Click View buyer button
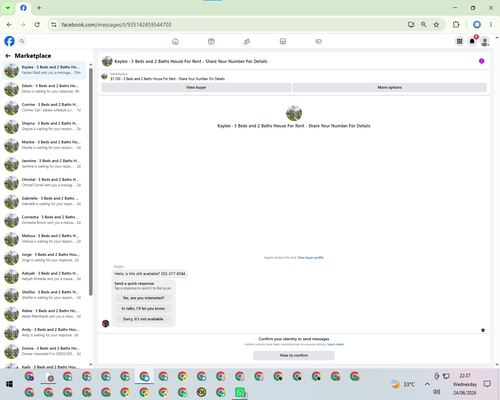500x400 pixels. pyautogui.click(x=196, y=87)
